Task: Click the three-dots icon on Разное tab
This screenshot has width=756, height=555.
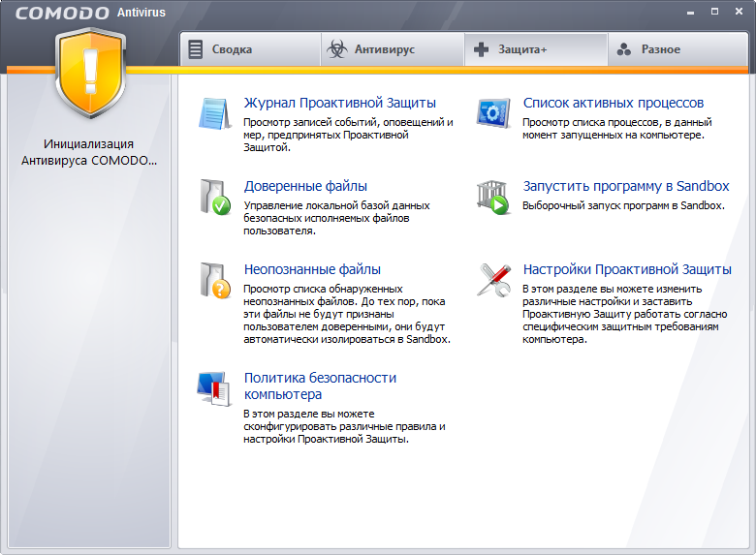Action: (624, 49)
